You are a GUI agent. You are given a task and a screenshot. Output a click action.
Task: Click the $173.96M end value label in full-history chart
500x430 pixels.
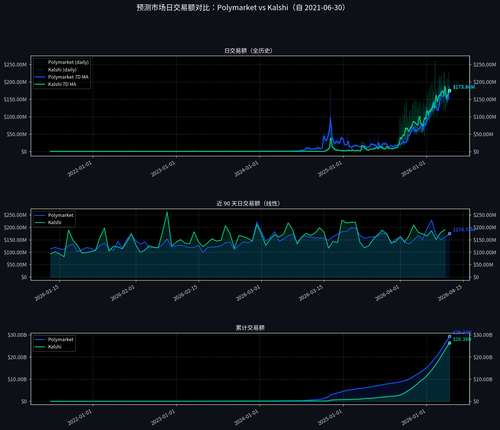(x=464, y=87)
